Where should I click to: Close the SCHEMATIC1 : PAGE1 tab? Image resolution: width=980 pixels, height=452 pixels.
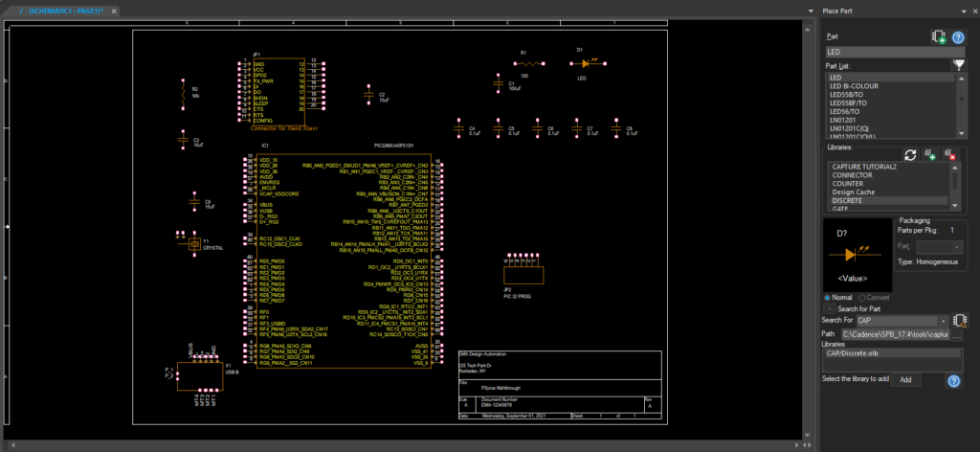tap(116, 11)
